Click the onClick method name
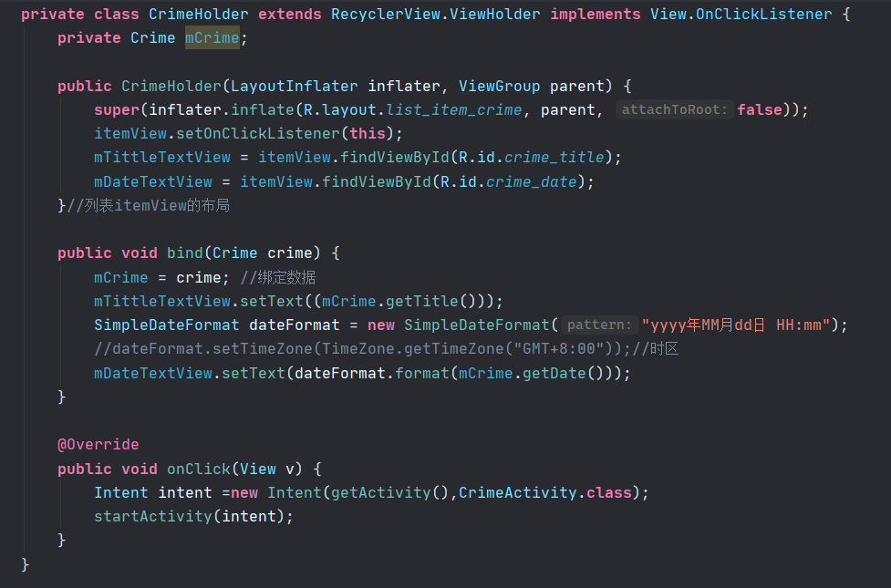 tap(198, 469)
